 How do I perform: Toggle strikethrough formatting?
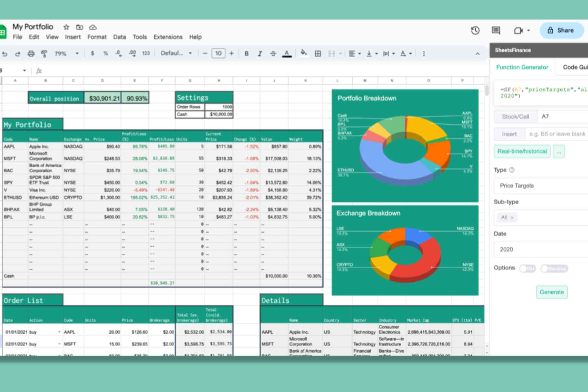(x=273, y=54)
